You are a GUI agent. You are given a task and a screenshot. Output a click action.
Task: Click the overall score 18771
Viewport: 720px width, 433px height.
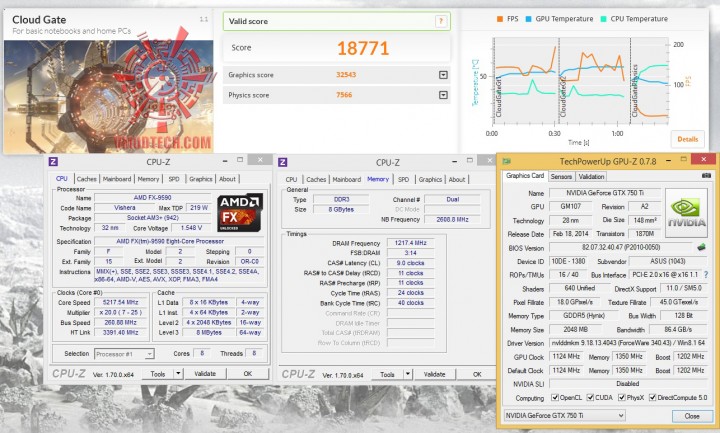click(x=363, y=48)
